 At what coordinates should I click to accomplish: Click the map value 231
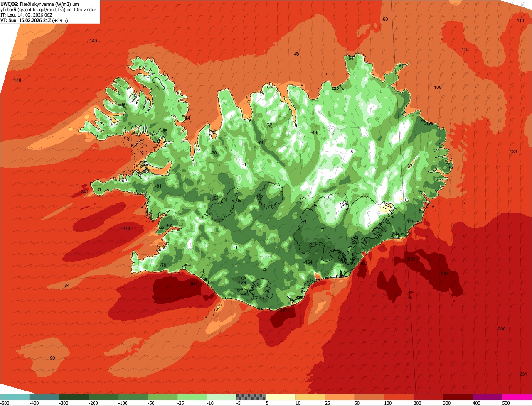[x=523, y=374]
